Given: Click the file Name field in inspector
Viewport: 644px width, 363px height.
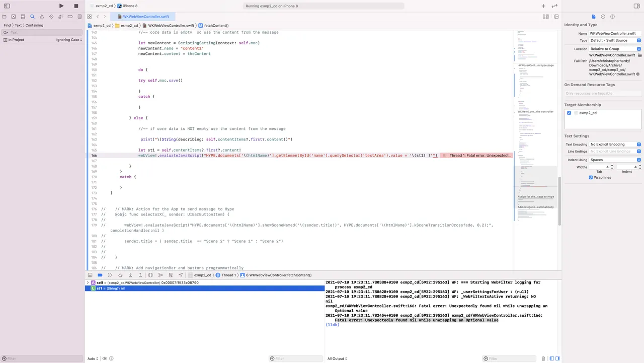Looking at the screenshot, I should click(615, 33).
